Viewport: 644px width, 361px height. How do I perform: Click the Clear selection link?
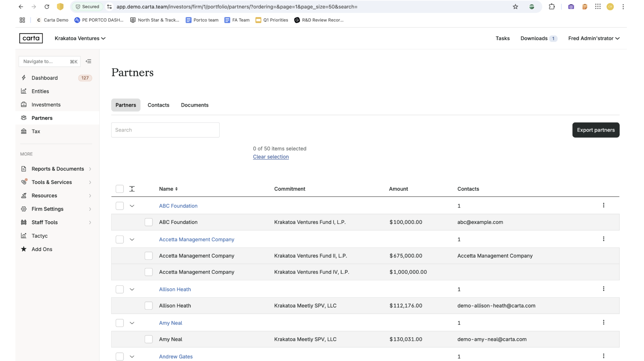pyautogui.click(x=270, y=156)
